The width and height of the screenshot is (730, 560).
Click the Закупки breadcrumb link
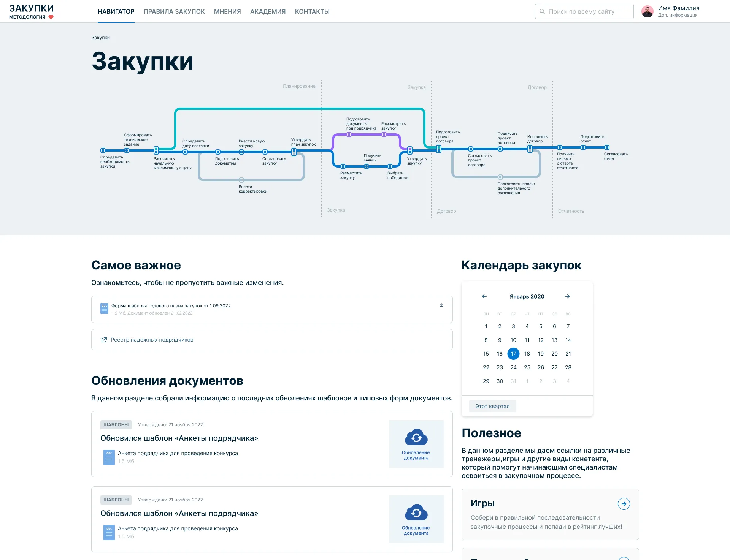[101, 38]
